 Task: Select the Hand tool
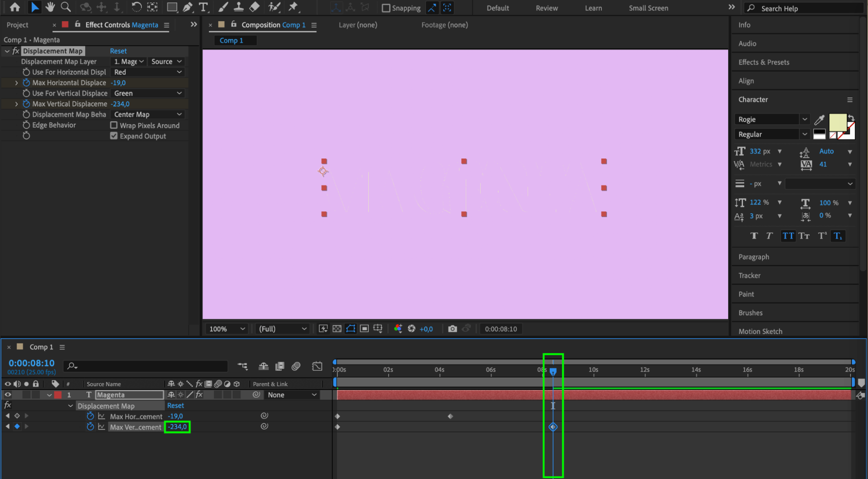(50, 7)
